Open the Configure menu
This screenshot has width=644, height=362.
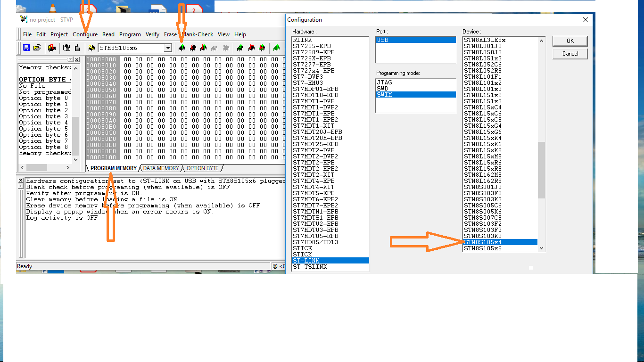tap(85, 34)
